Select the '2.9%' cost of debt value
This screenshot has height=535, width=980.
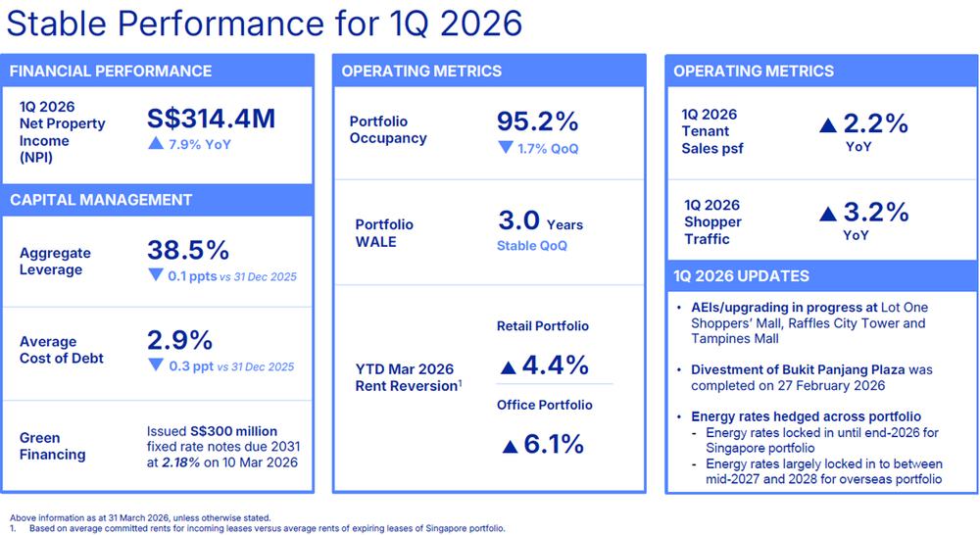coord(180,340)
